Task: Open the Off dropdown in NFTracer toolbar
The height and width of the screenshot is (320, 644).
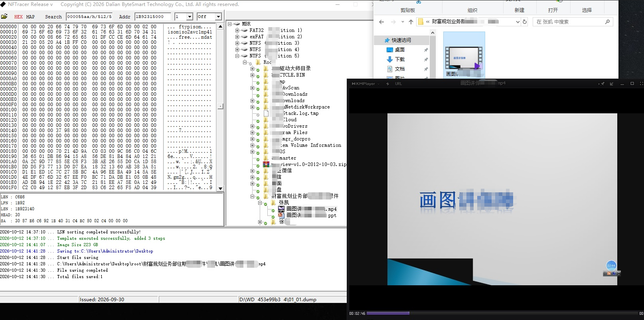Action: pos(218,17)
